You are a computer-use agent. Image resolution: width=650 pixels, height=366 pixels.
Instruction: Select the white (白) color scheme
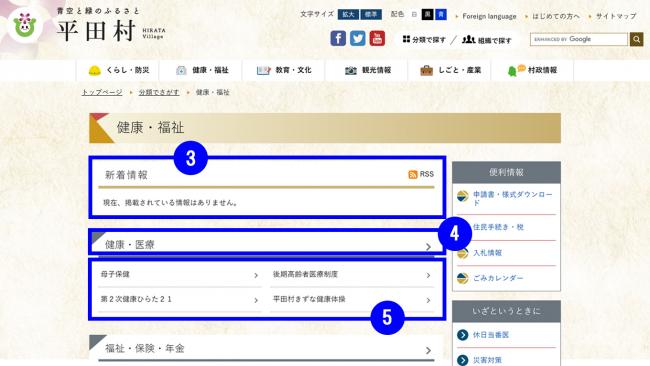tap(414, 15)
